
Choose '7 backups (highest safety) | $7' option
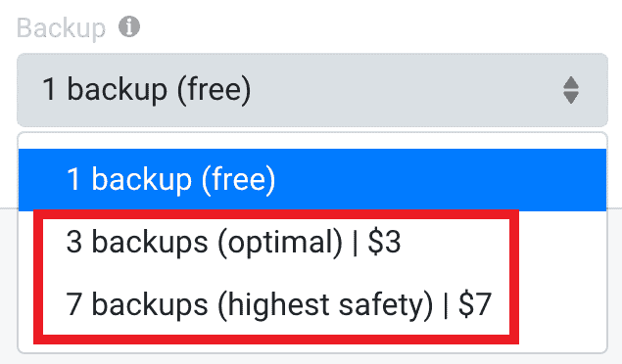312,303
